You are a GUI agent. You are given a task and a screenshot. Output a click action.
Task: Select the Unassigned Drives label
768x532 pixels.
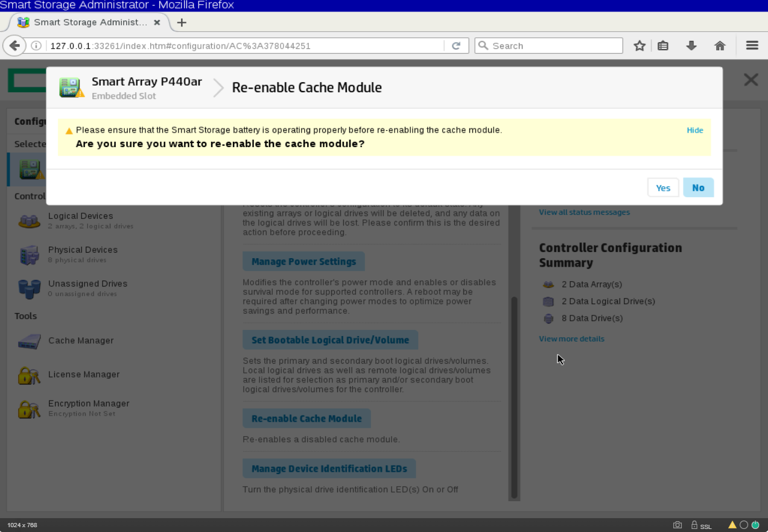point(87,283)
